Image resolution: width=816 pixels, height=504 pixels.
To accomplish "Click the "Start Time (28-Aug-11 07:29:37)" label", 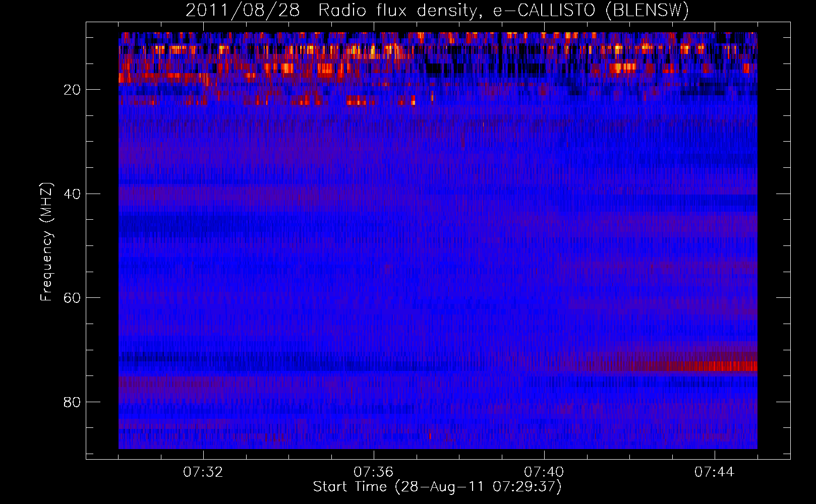I will (437, 487).
